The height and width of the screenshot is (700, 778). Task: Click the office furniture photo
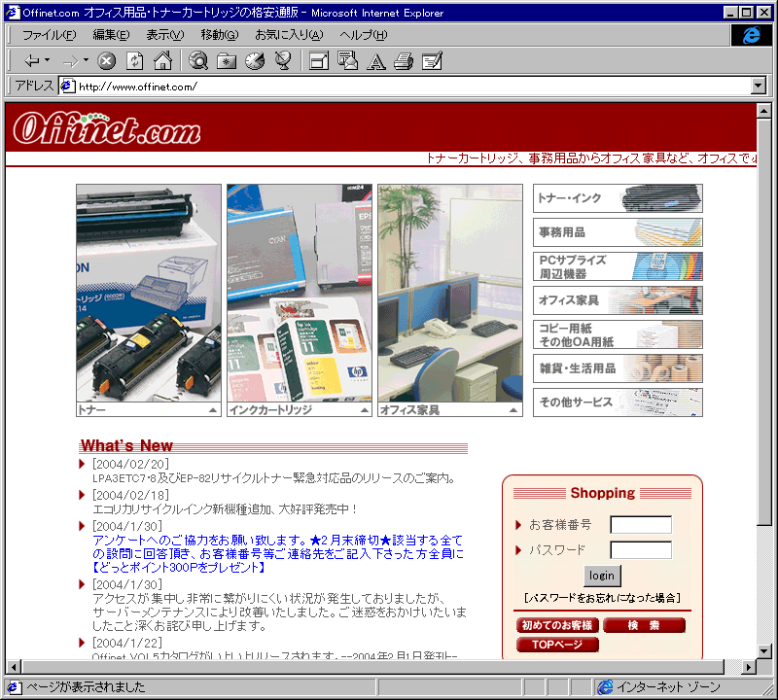click(x=450, y=294)
